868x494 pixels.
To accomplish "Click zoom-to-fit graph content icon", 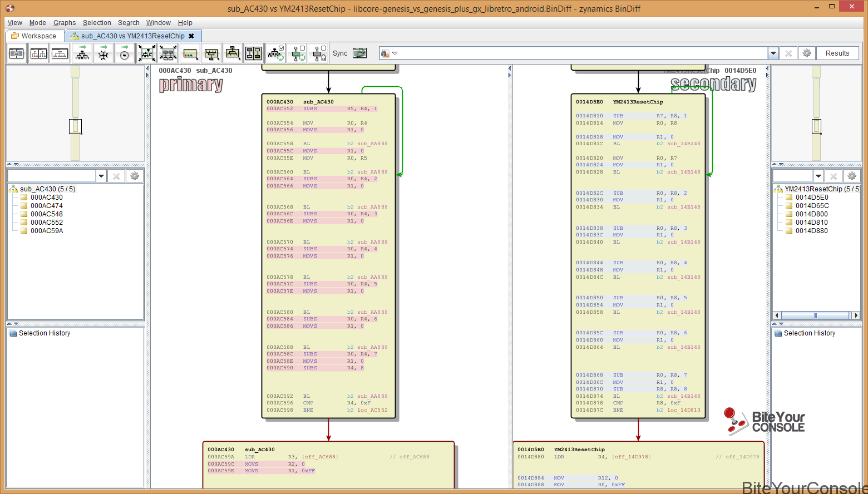I will tap(146, 53).
